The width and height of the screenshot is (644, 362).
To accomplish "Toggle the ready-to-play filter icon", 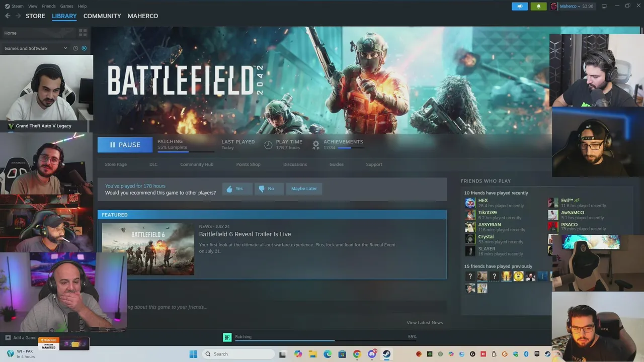I will 84,48.
